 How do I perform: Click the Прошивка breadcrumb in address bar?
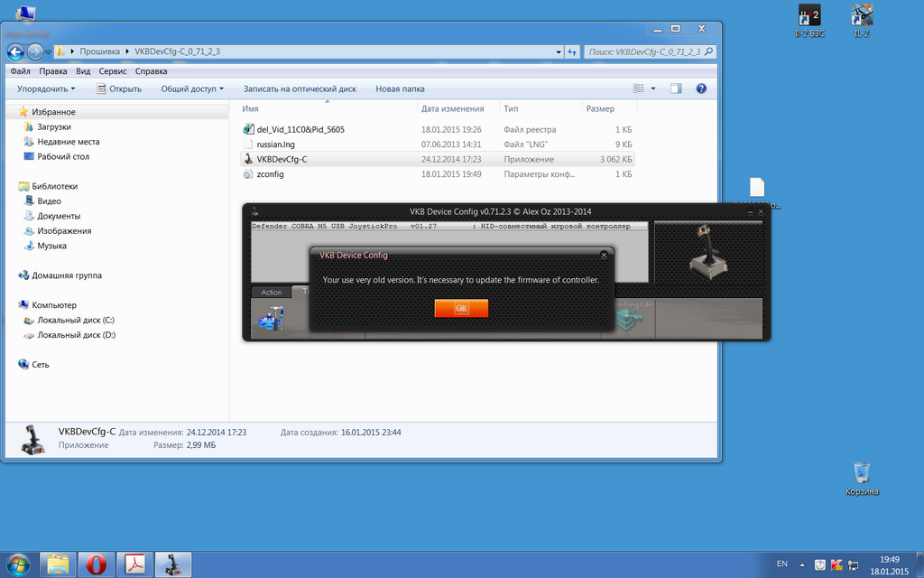coord(99,51)
